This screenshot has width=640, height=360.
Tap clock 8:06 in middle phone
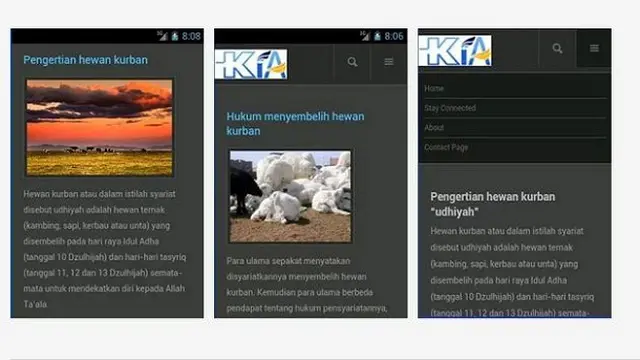pyautogui.click(x=394, y=36)
